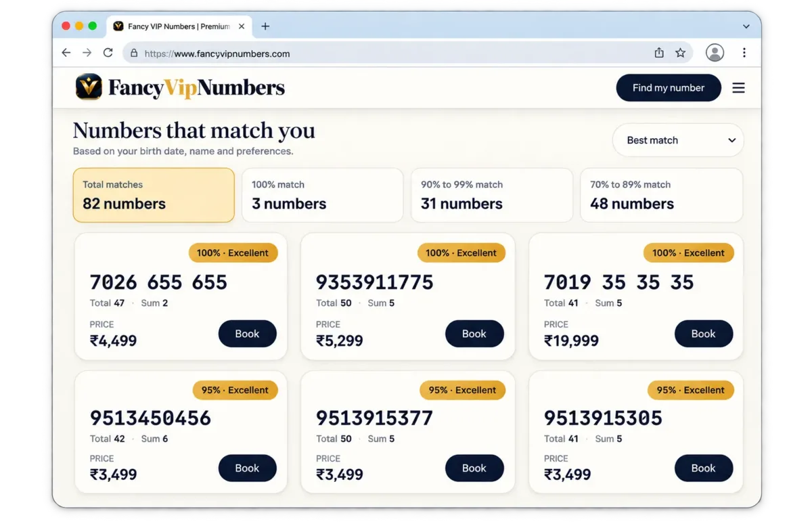The image size is (812, 528).
Task: Click the number 9513450456
Action: (150, 418)
